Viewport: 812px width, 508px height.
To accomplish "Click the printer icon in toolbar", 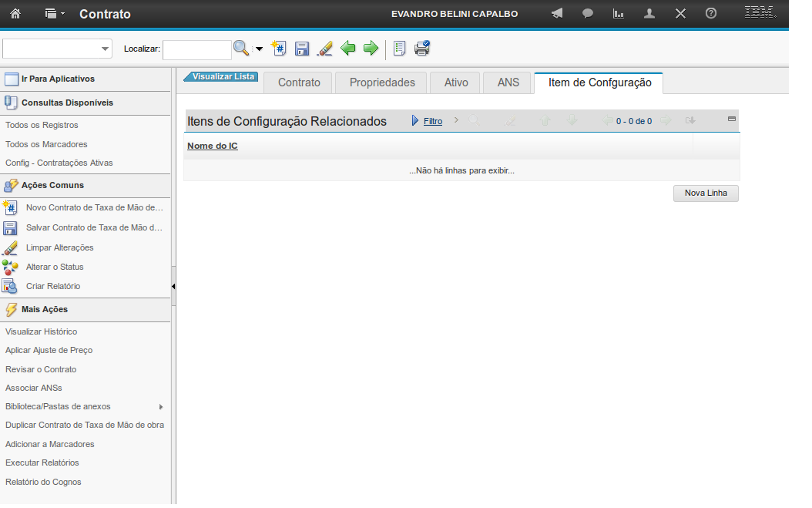I will (x=422, y=49).
